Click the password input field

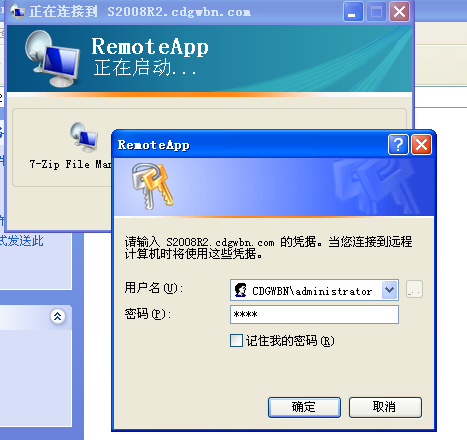click(314, 314)
